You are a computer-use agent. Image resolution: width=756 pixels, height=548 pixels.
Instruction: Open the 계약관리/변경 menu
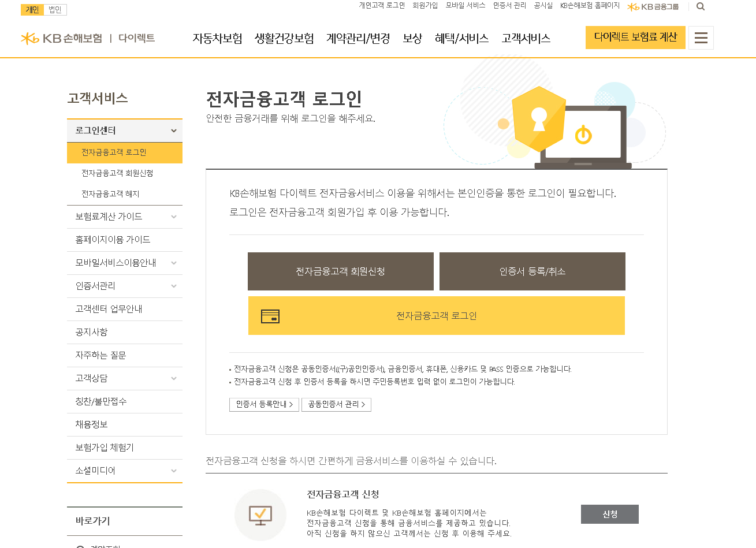click(358, 38)
